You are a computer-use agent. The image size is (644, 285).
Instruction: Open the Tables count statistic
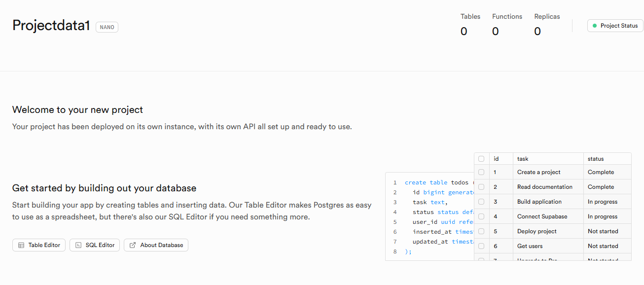[x=470, y=25]
